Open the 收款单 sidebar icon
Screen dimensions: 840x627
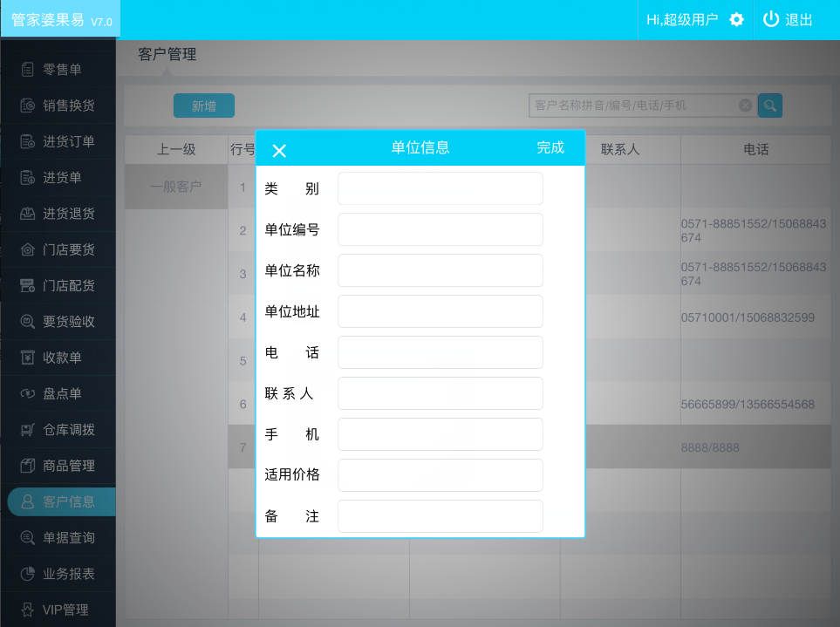27,358
